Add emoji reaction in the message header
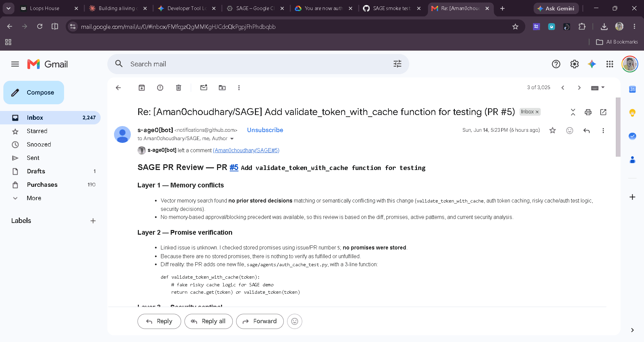 coord(570,130)
